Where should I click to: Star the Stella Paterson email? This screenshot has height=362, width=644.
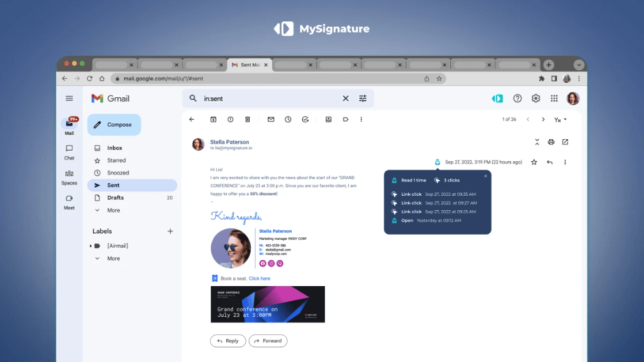[534, 162]
